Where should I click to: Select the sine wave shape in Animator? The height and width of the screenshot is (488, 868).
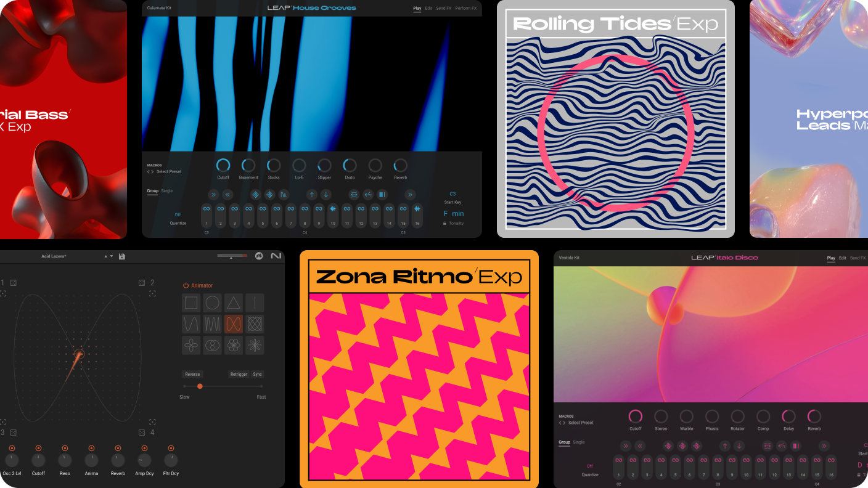[192, 324]
